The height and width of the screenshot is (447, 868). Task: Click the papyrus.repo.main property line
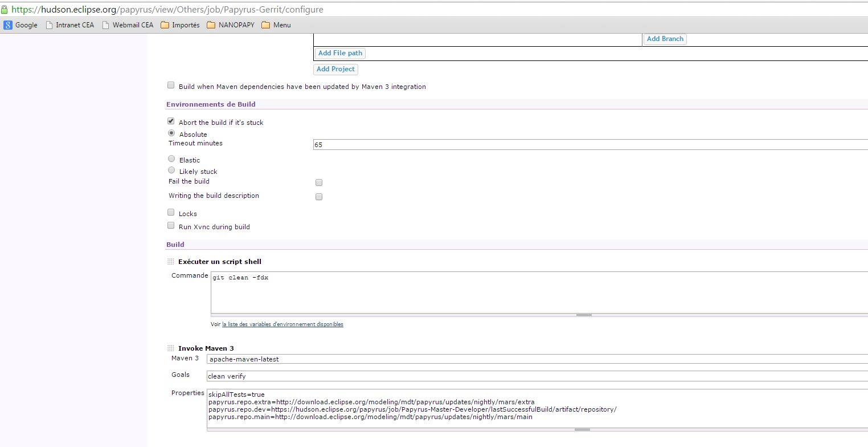tap(370, 417)
